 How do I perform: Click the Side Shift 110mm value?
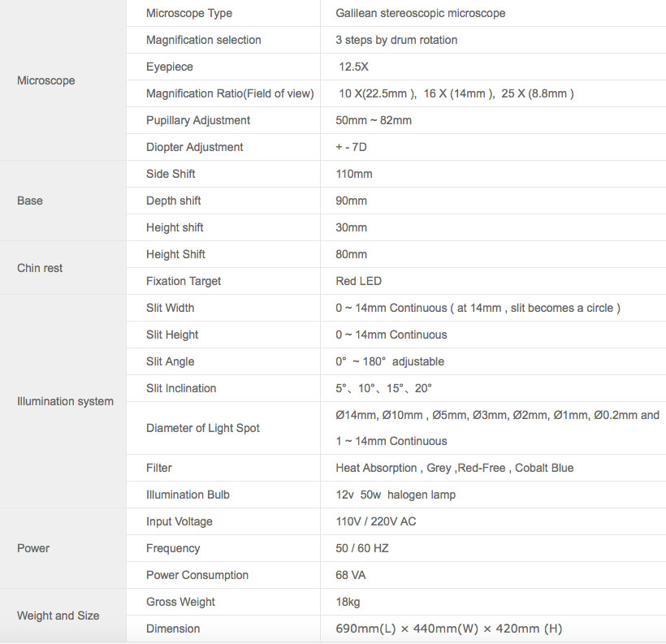pos(354,174)
